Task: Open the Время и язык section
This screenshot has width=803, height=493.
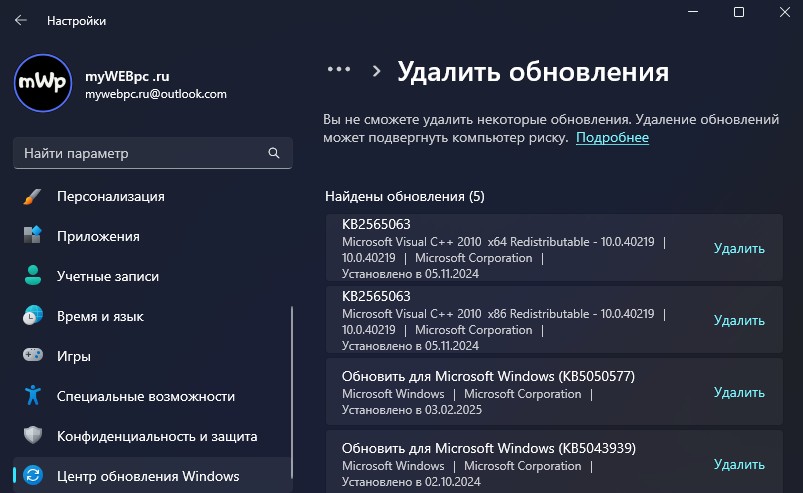Action: tap(153, 316)
